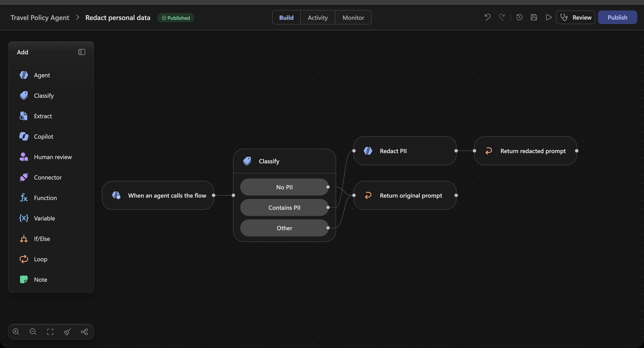The height and width of the screenshot is (348, 644).
Task: Add a Loop node
Action: (51, 259)
